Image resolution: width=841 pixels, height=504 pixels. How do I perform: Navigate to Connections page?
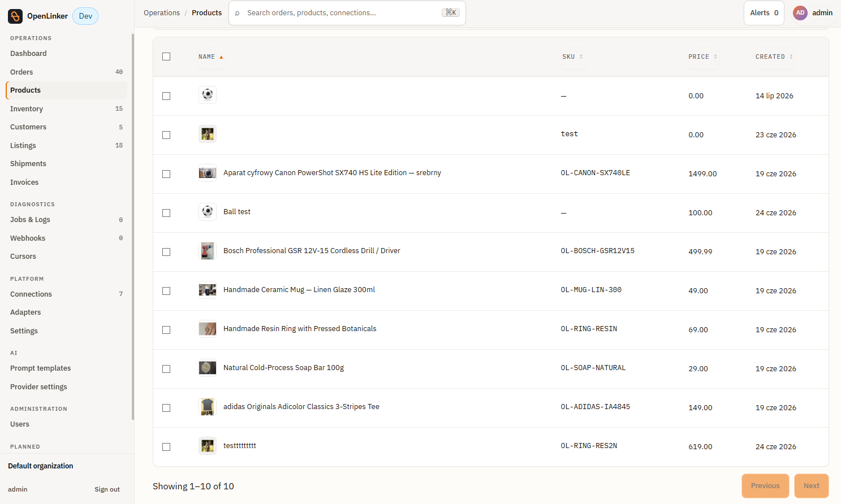coord(67,294)
